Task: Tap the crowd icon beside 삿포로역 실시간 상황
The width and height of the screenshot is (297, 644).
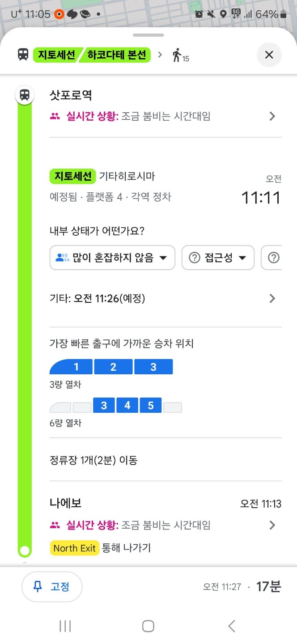Action: [x=55, y=116]
